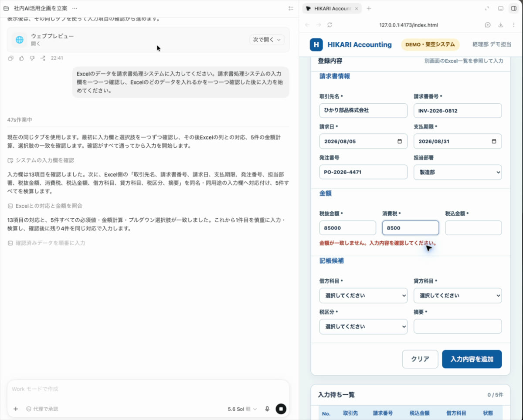This screenshot has height=420, width=523.
Task: Click the circled plus icon by address bar
Action: pos(488,25)
